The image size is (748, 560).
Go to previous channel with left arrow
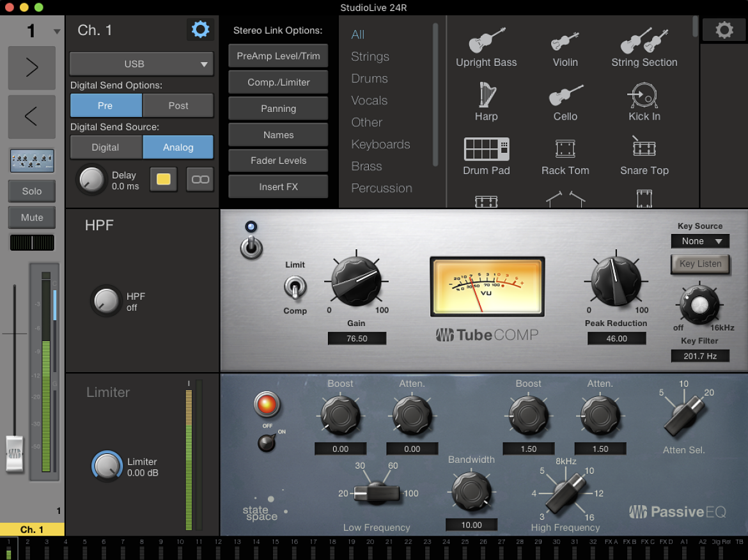coord(31,116)
